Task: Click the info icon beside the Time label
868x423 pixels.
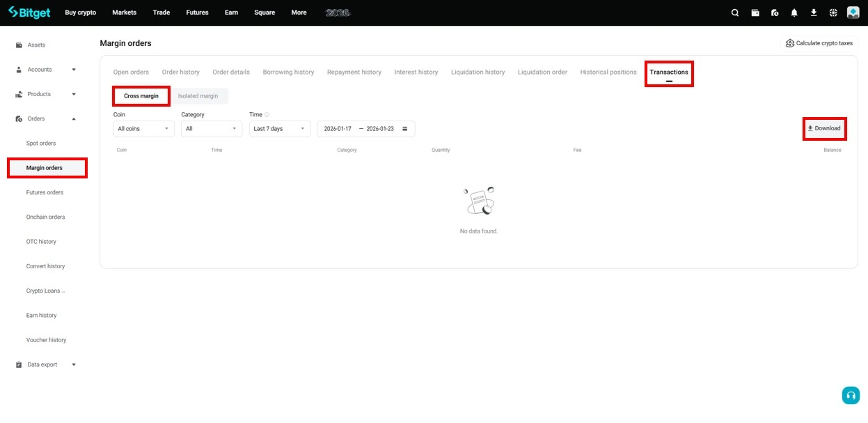Action: (267, 115)
